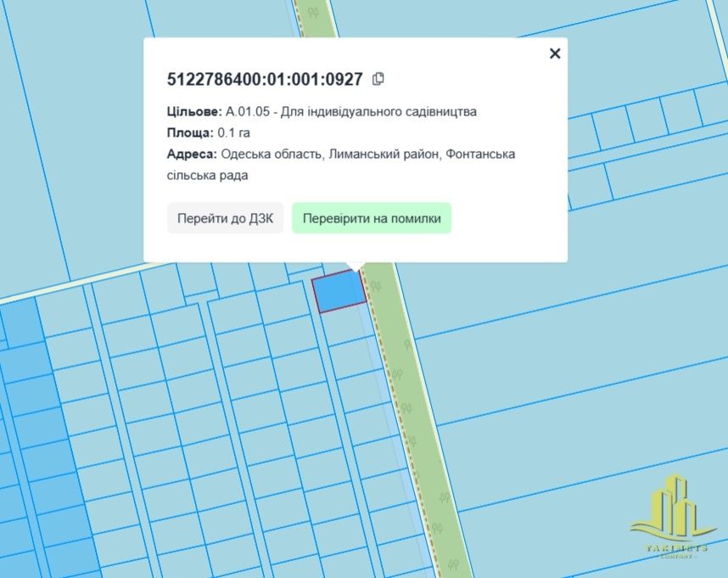Select the highlighted blue parcel with red outline
This screenshot has width=728, height=578.
pos(339,291)
